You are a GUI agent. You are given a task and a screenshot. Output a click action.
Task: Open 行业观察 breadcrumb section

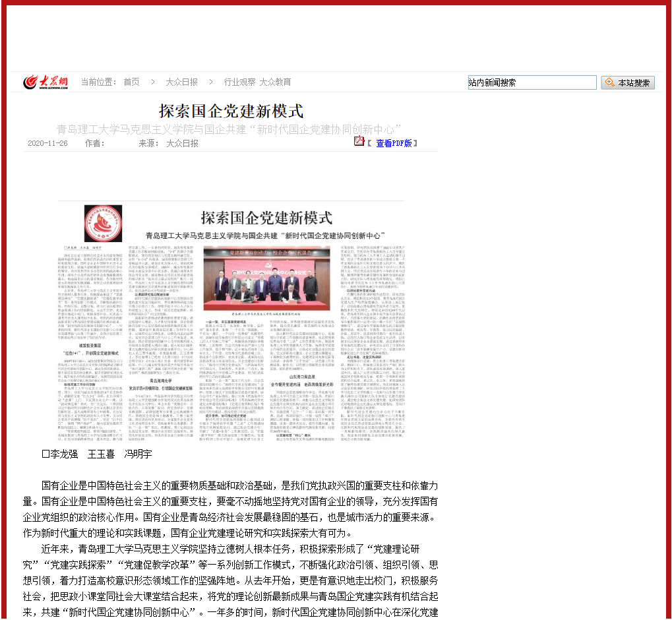pyautogui.click(x=239, y=82)
